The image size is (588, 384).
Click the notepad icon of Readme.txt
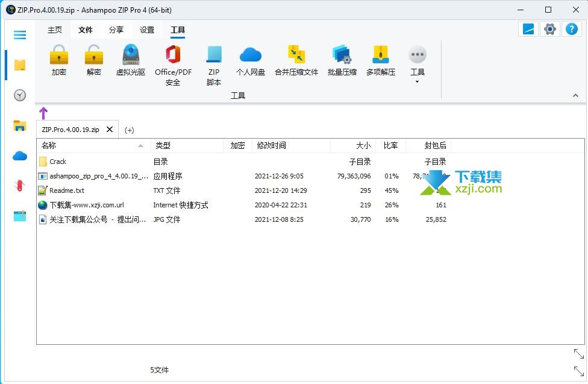[43, 190]
